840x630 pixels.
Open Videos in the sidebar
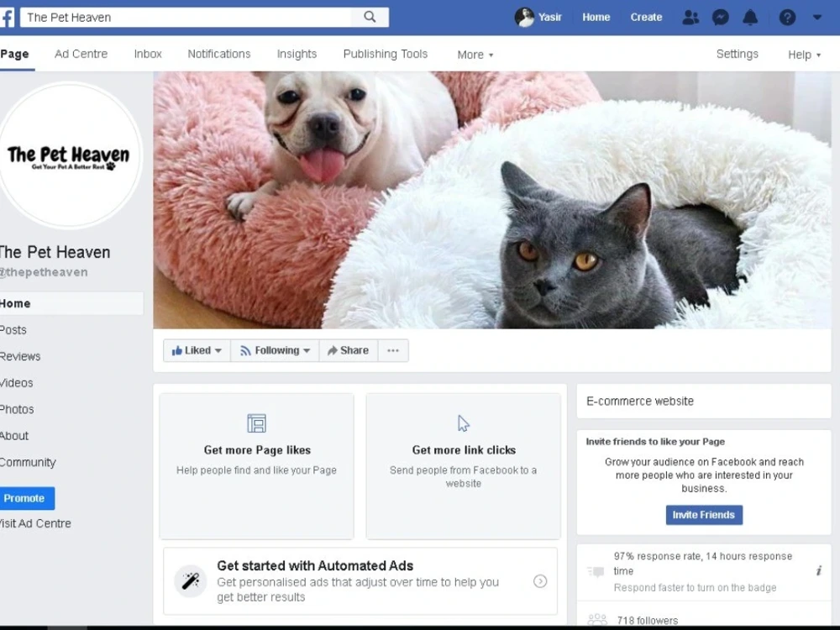tap(17, 383)
